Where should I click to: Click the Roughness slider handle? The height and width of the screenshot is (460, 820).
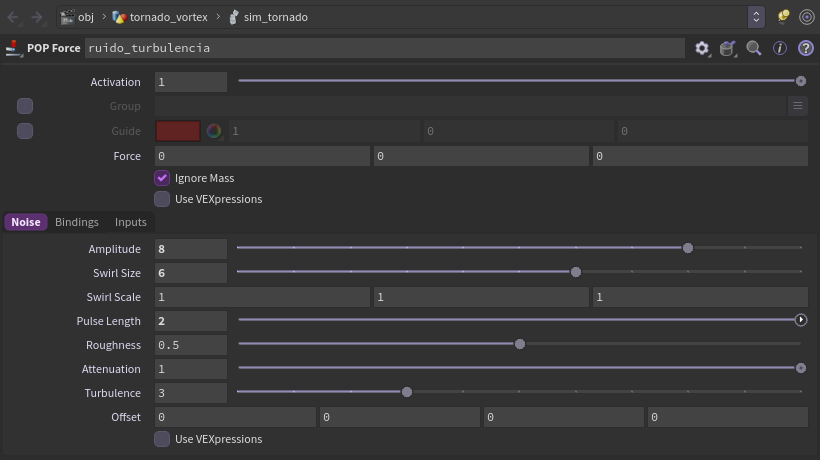tap(520, 344)
